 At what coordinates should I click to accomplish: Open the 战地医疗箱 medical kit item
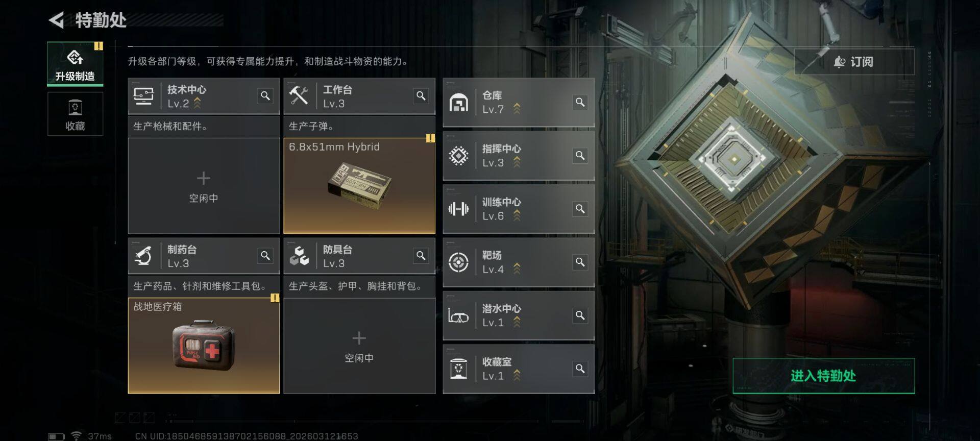(x=204, y=346)
